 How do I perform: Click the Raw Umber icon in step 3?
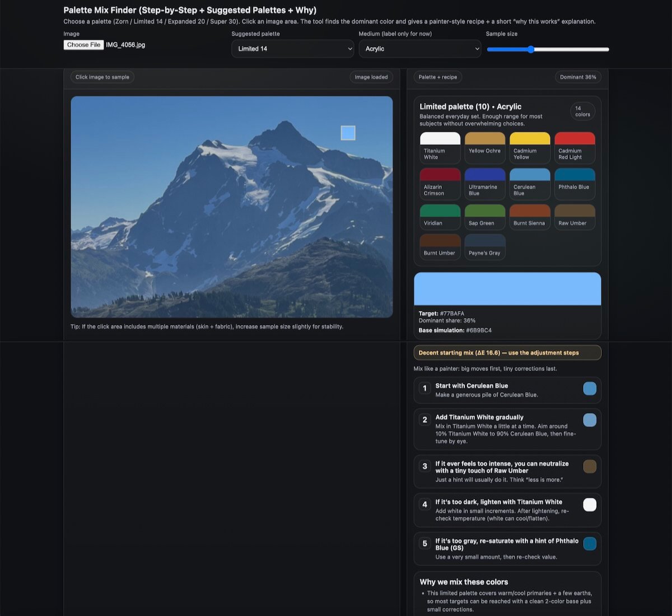coord(590,466)
